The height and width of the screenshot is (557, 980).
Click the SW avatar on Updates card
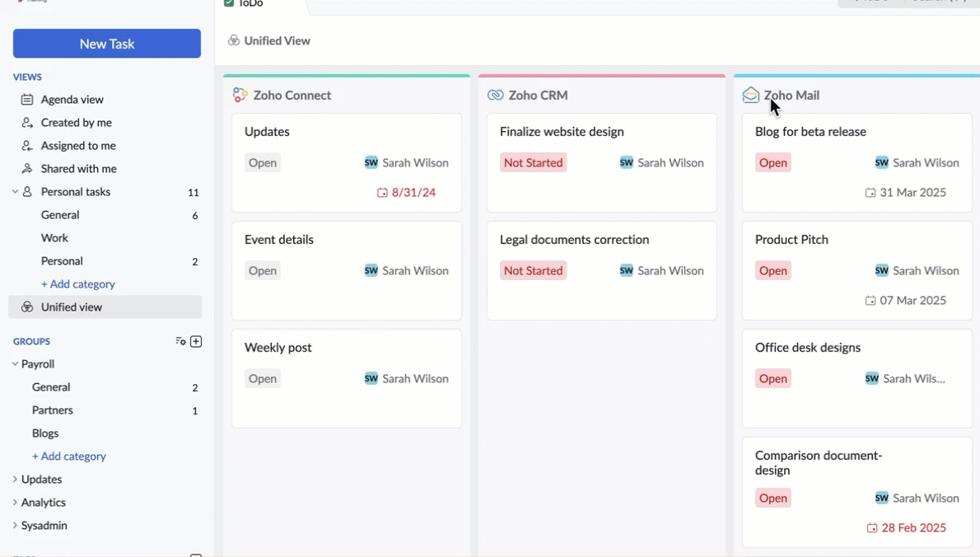pos(371,162)
